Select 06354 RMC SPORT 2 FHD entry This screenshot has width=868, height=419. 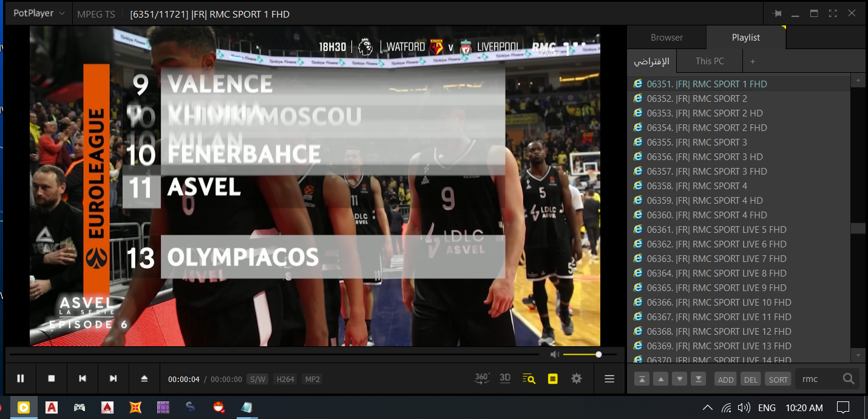pyautogui.click(x=739, y=127)
